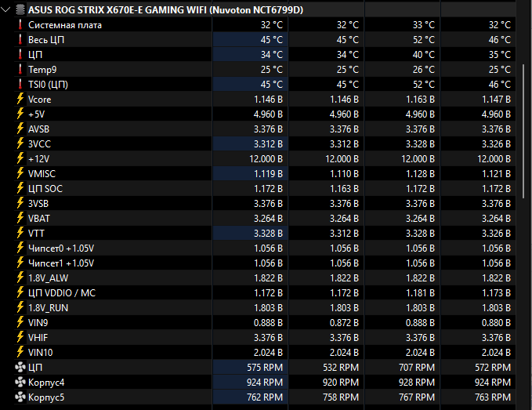The height and width of the screenshot is (410, 532).
Task: Click lightning icon next to Чипсет0 +1.05V
Action: 20,248
